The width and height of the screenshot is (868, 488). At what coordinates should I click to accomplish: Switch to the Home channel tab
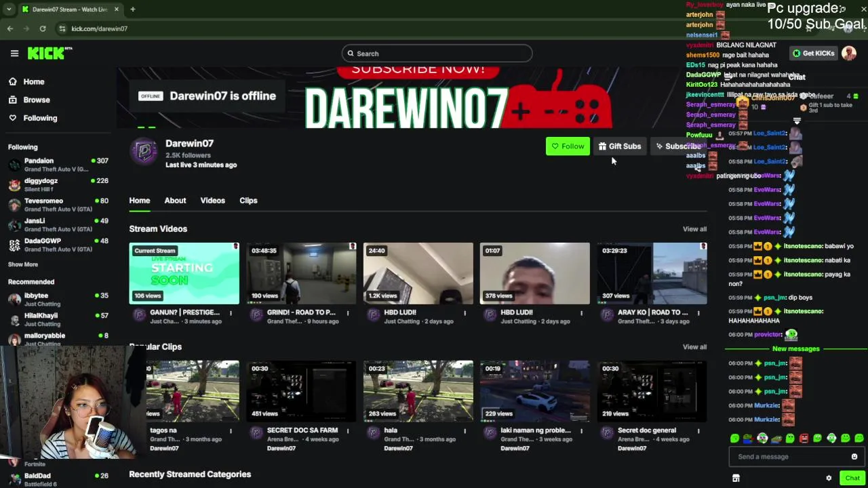click(x=140, y=201)
